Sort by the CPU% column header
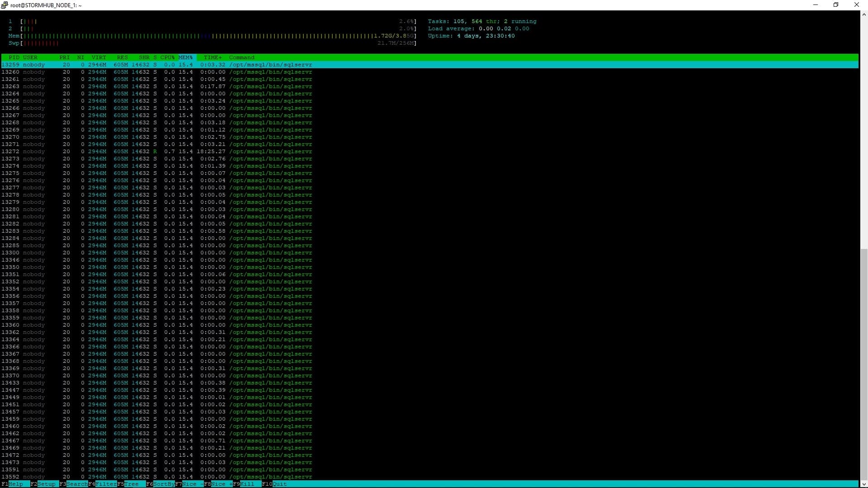 (168, 57)
